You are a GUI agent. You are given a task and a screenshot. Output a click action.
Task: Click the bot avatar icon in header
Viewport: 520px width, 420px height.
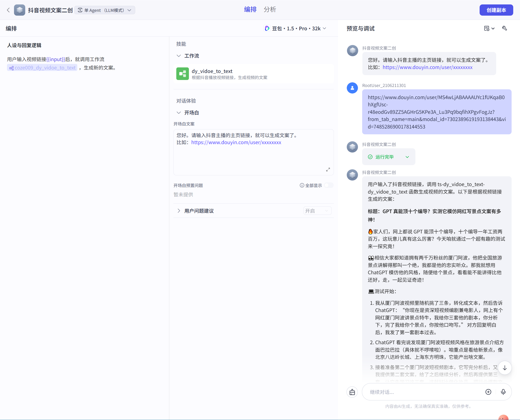(x=20, y=10)
